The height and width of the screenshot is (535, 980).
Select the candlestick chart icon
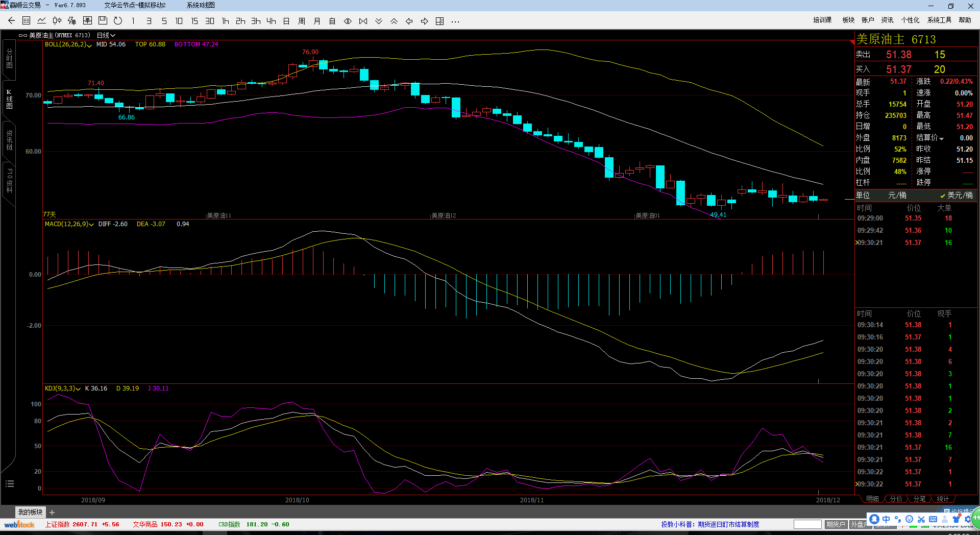click(x=57, y=21)
